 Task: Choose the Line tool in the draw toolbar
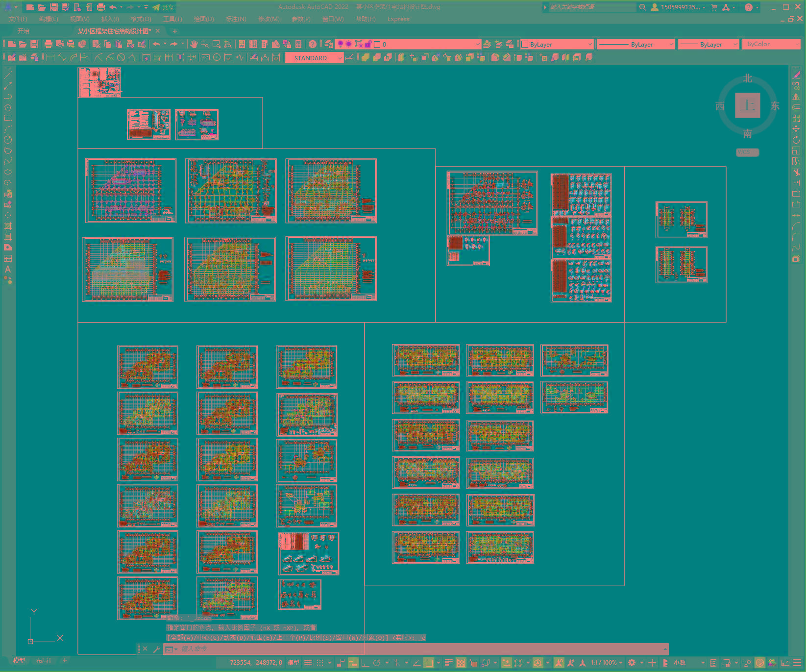pos(8,75)
